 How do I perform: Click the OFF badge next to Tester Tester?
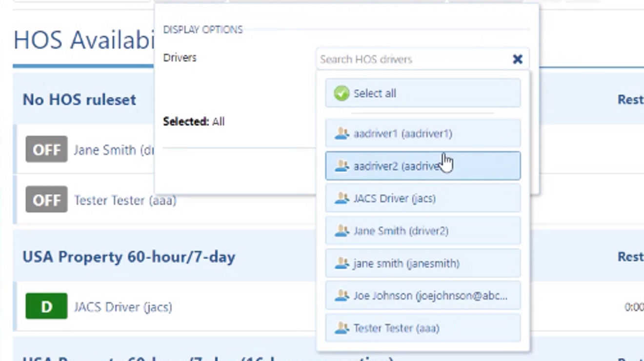(46, 200)
